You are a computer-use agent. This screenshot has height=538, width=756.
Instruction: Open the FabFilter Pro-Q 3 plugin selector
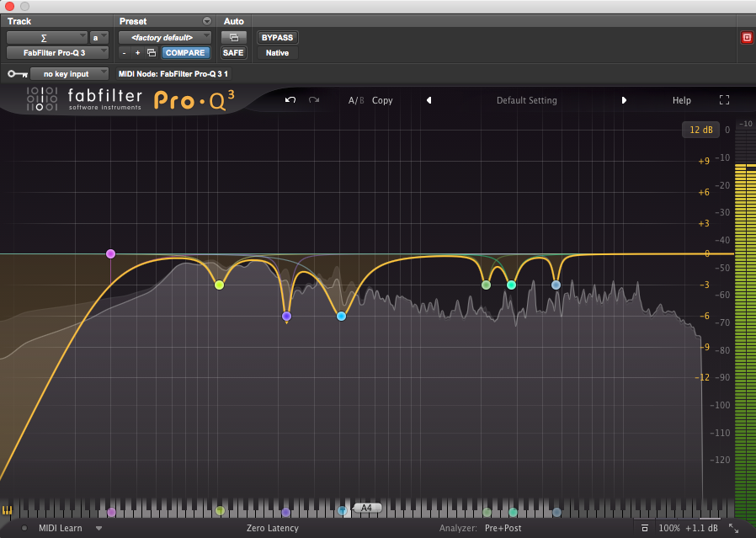[57, 52]
